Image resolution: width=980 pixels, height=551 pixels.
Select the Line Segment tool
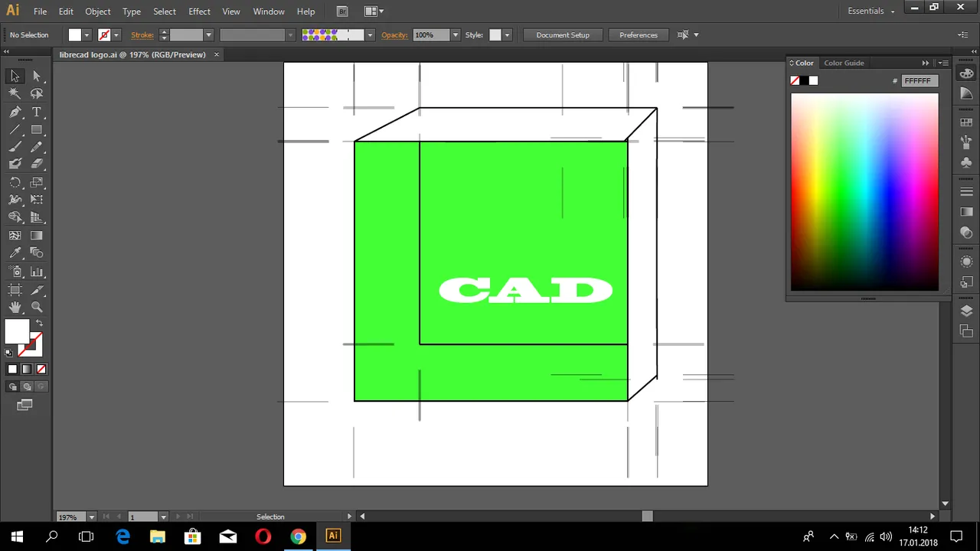tap(15, 129)
